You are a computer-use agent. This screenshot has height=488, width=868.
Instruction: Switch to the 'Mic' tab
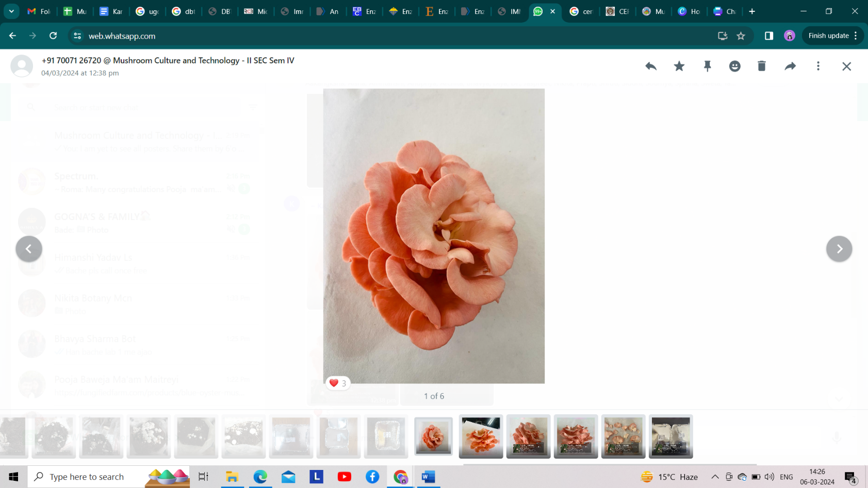click(x=255, y=11)
